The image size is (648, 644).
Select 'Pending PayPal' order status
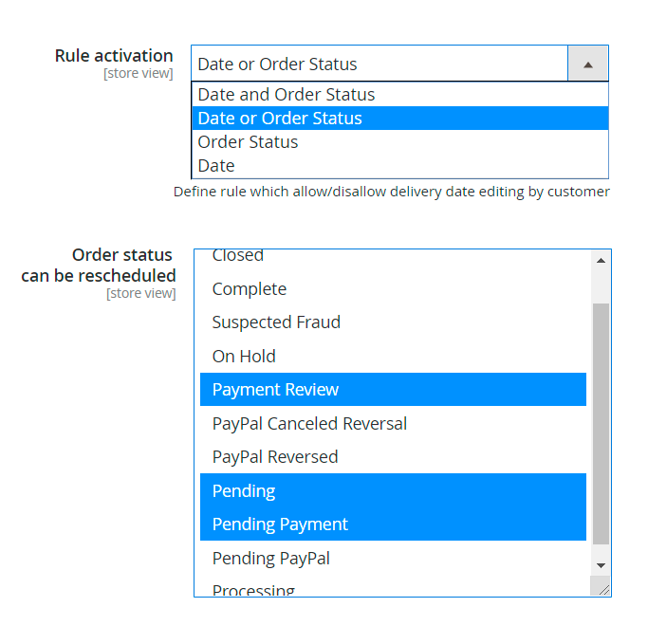coord(271,559)
